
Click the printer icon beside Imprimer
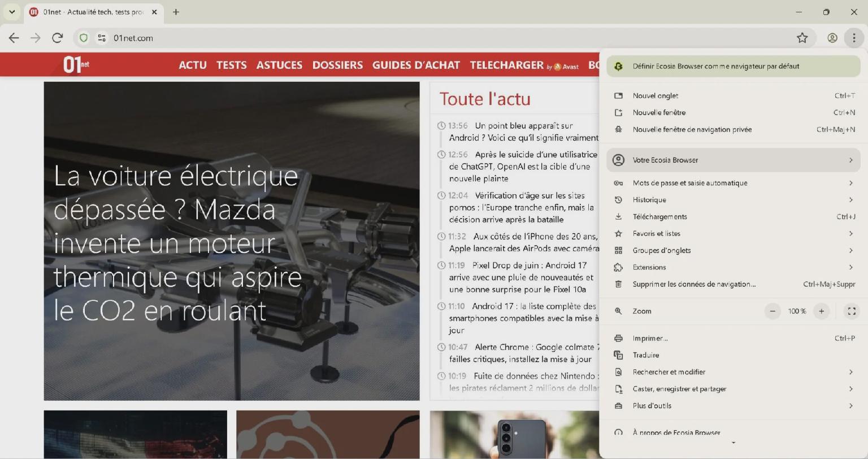point(618,338)
